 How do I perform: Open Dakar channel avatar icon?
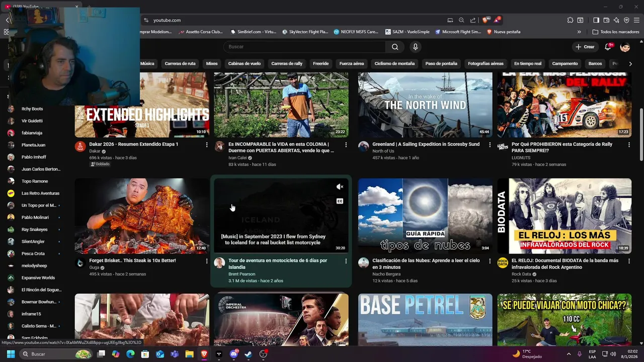(80, 146)
